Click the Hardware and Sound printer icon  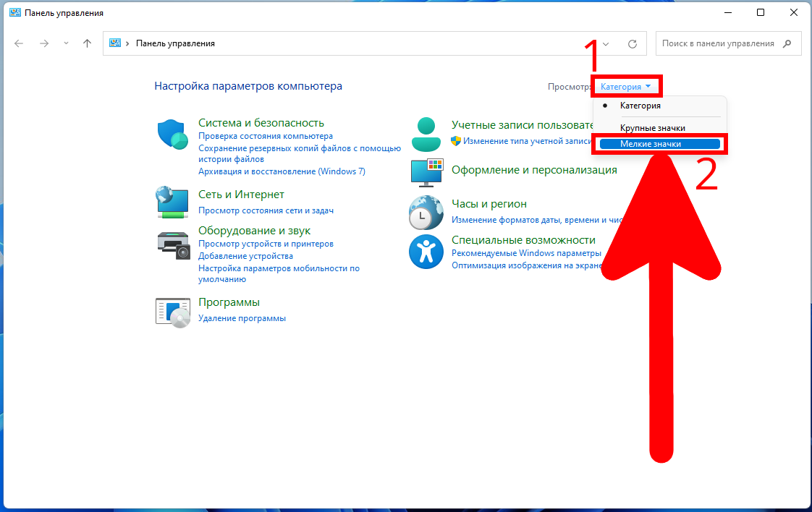pyautogui.click(x=172, y=244)
